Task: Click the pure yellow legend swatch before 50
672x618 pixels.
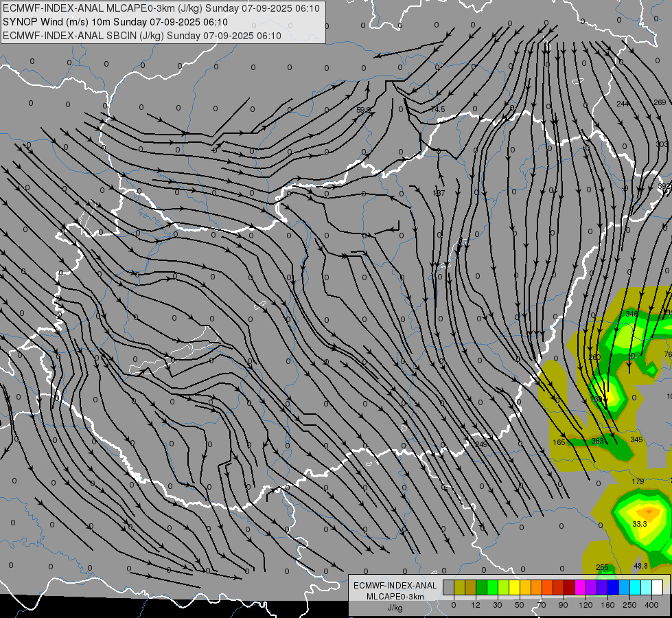Action: [515, 587]
